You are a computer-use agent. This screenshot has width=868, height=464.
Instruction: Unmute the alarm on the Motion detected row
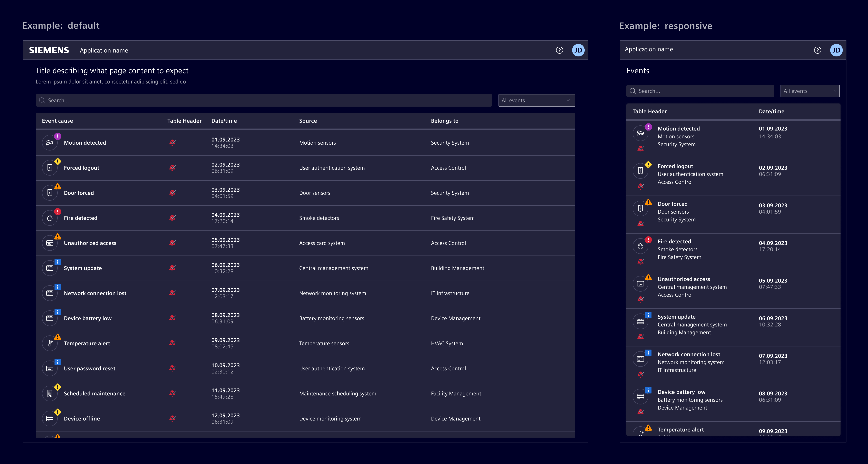pyautogui.click(x=172, y=142)
